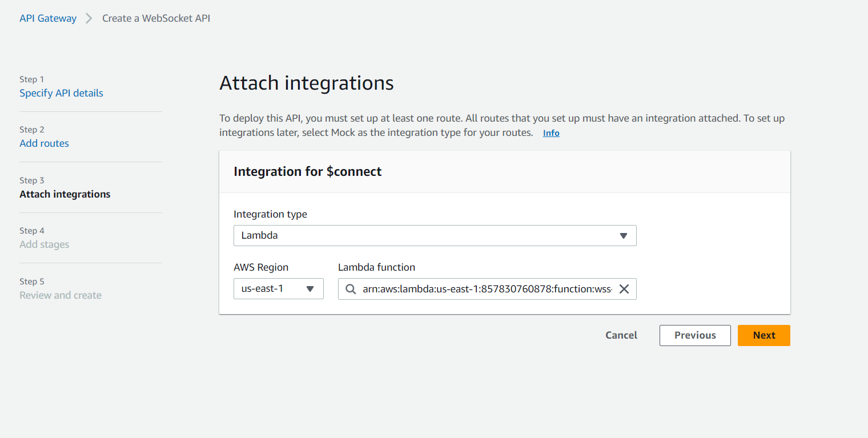Click the breadcrumb chevron separator
This screenshot has width=868, height=438.
(x=89, y=18)
